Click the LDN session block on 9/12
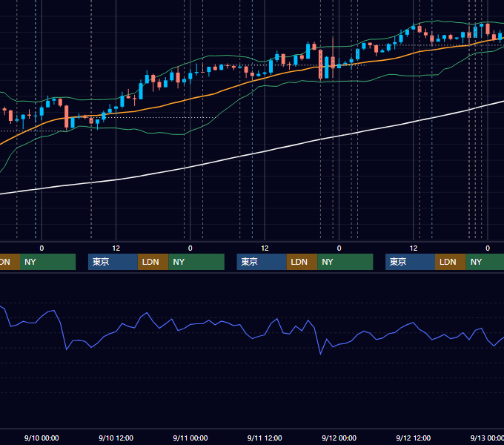504x445 pixels. pyautogui.click(x=451, y=262)
